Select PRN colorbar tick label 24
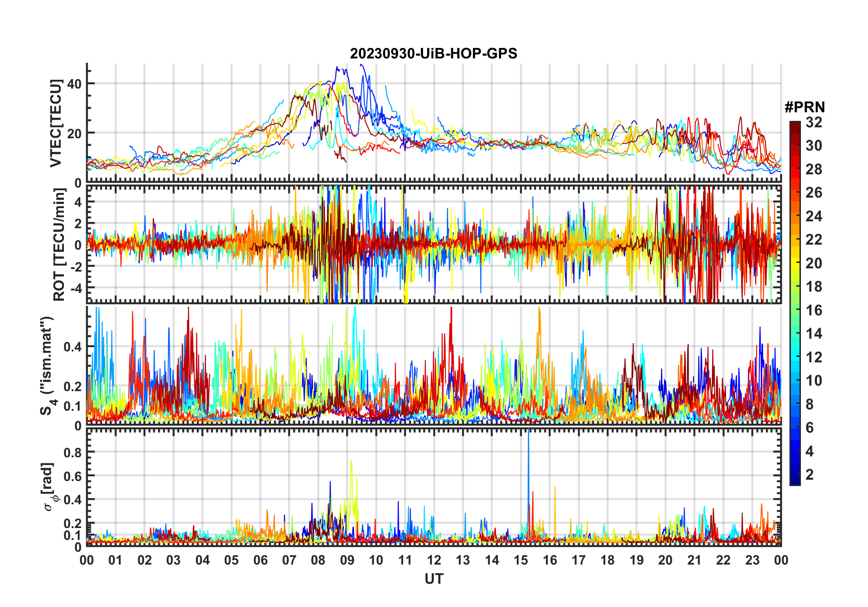Screen dimensions: 868x607 click(814, 216)
